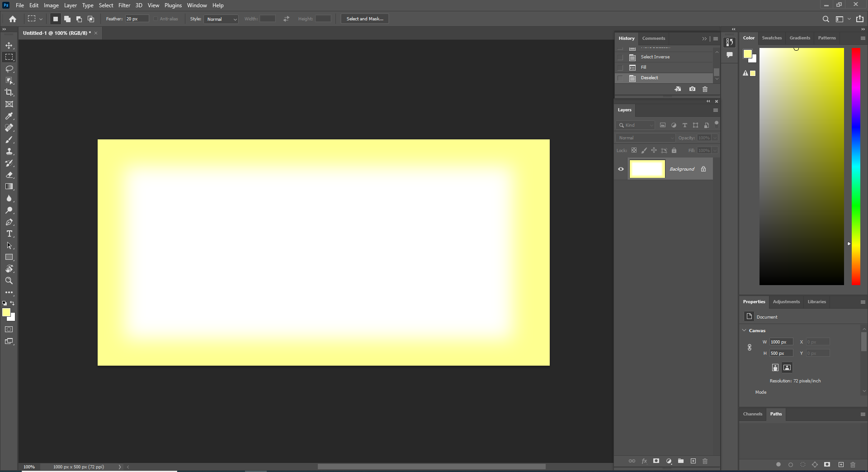Viewport: 868px width, 472px height.
Task: Select the Dodge tool
Action: coord(9,210)
